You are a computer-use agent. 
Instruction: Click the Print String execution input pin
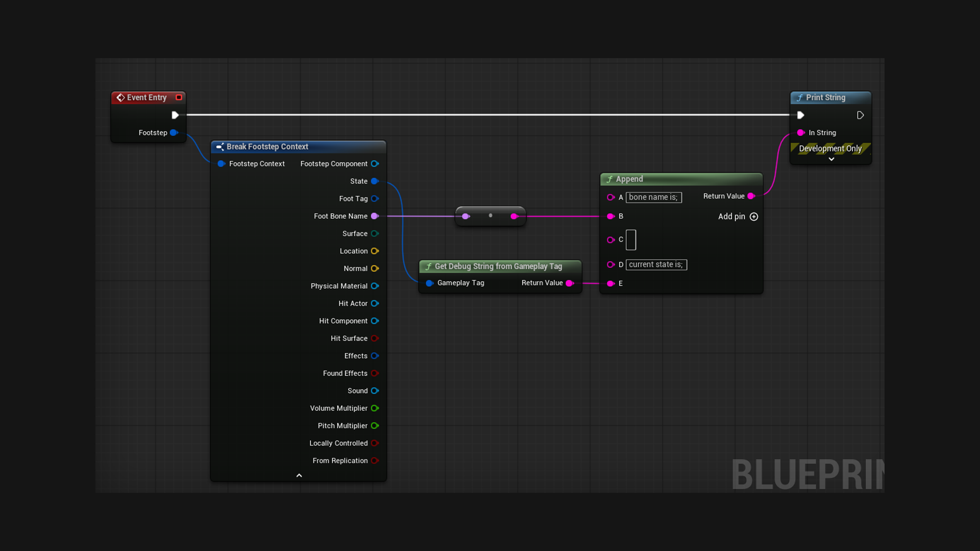coord(800,115)
